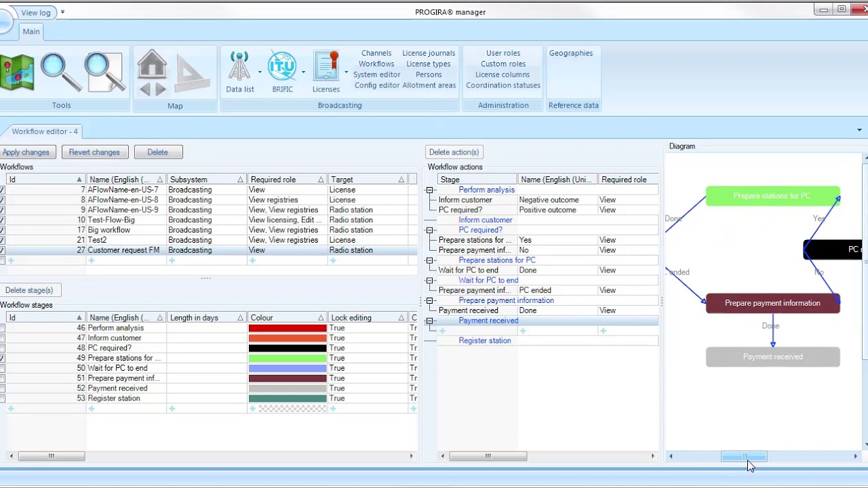Open the document tabs list dropdown arrow
Image resolution: width=868 pixels, height=488 pixels.
click(859, 130)
